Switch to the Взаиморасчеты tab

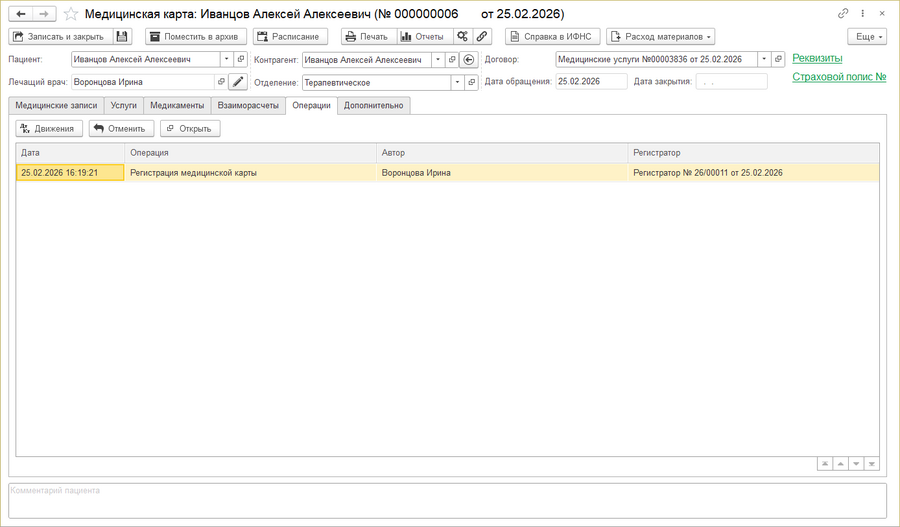[248, 106]
